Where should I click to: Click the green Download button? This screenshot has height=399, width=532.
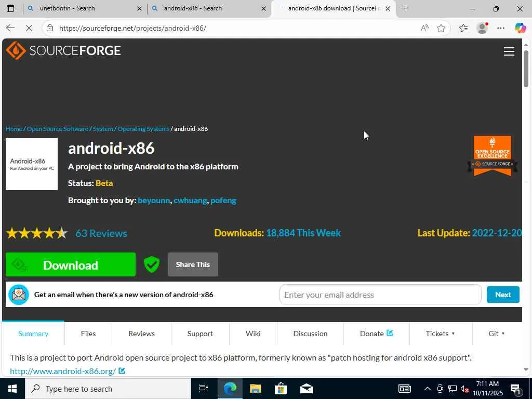[x=71, y=264]
